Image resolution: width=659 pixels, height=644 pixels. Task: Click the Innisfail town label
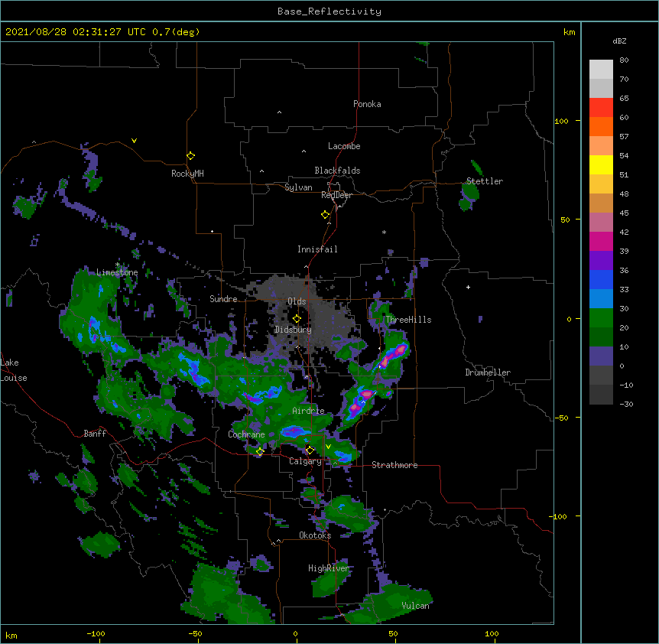pyautogui.click(x=317, y=249)
